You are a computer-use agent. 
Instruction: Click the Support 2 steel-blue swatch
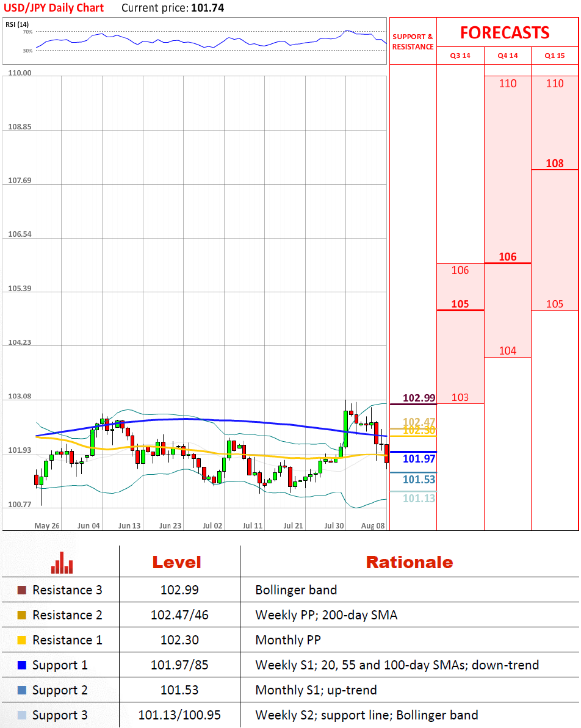click(21, 690)
